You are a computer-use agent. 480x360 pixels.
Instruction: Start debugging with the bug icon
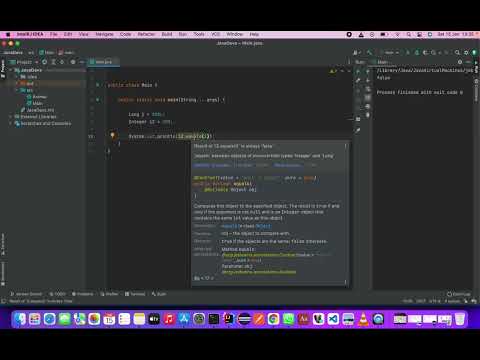click(416, 53)
